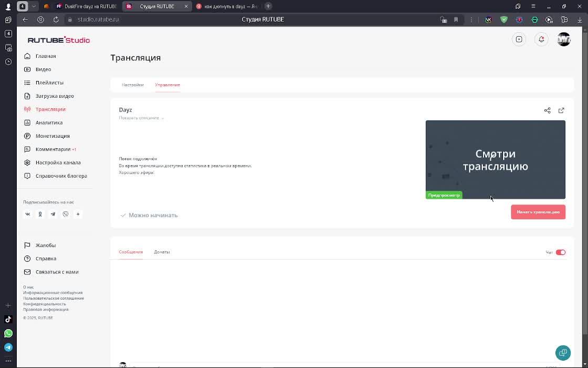Open the Конфиденциальность link
588x368 pixels.
click(x=45, y=304)
